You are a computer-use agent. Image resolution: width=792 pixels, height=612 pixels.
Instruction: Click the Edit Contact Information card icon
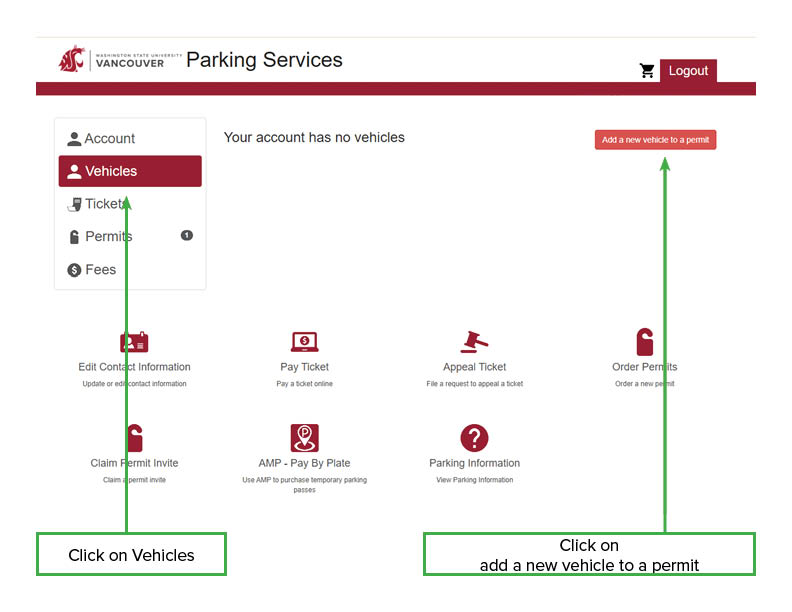coord(134,342)
